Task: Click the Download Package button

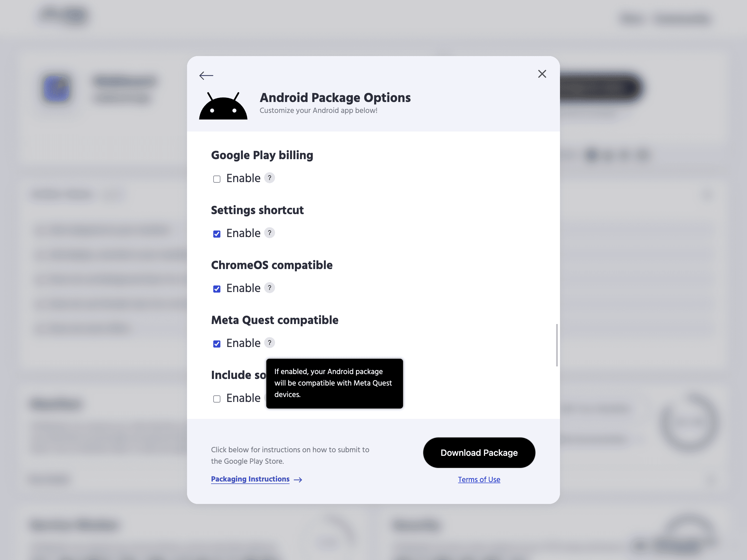Action: 479,452
